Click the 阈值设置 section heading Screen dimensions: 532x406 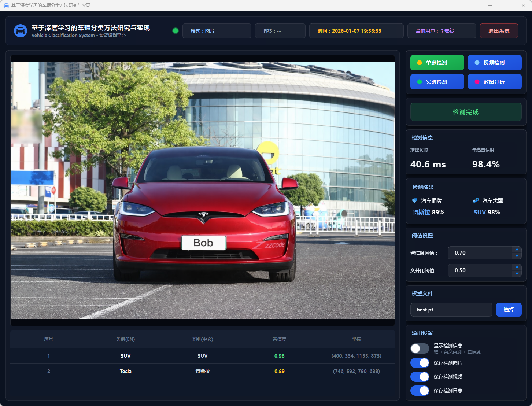(x=422, y=236)
